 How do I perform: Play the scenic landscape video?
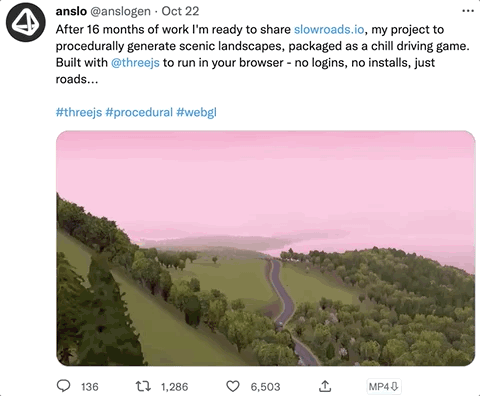pos(265,248)
